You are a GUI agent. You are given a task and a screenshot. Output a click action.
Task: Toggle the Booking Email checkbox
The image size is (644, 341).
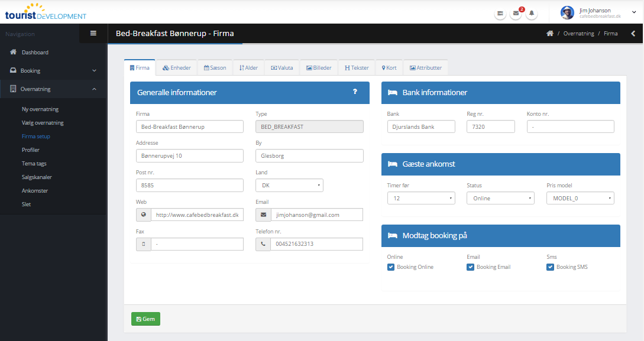(471, 267)
